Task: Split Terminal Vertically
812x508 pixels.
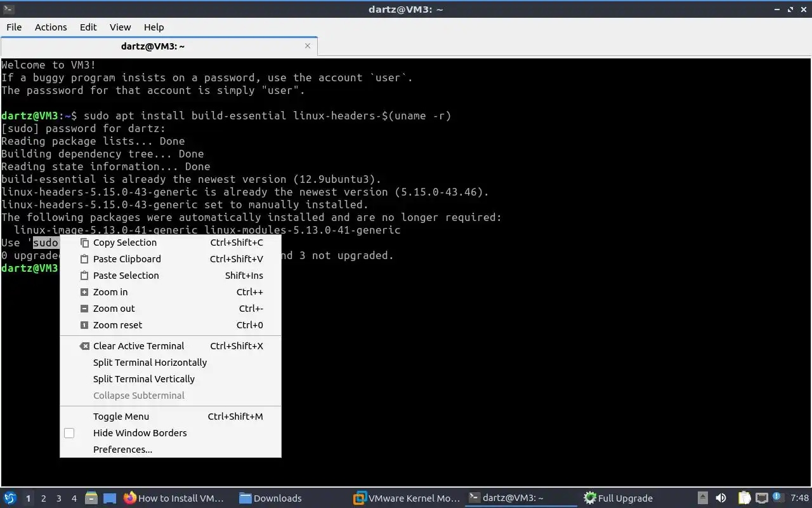Action: [170, 379]
